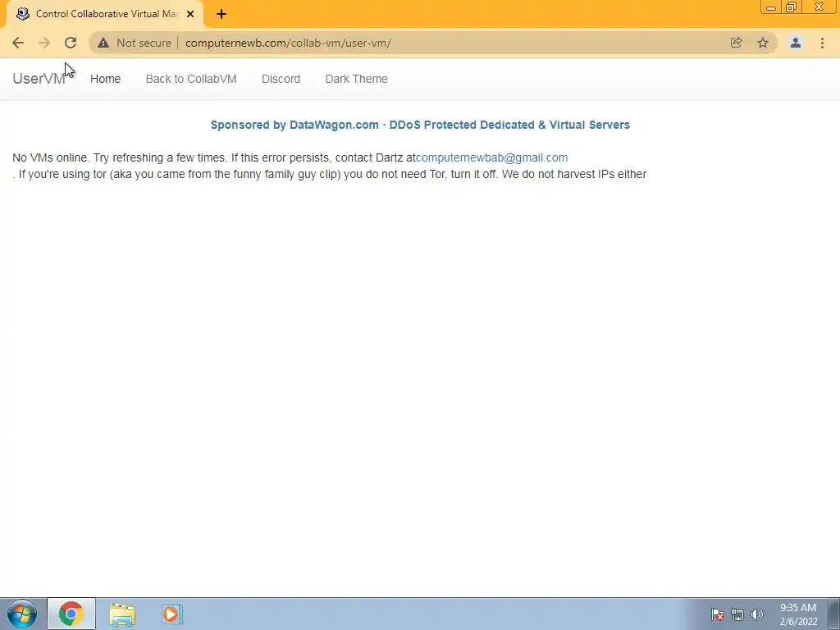Click the browser forward arrow
The height and width of the screenshot is (630, 840).
[44, 43]
